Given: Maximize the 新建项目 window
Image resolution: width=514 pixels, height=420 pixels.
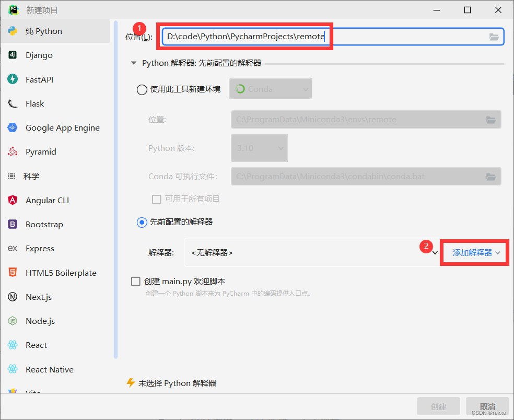Looking at the screenshot, I should click(468, 10).
